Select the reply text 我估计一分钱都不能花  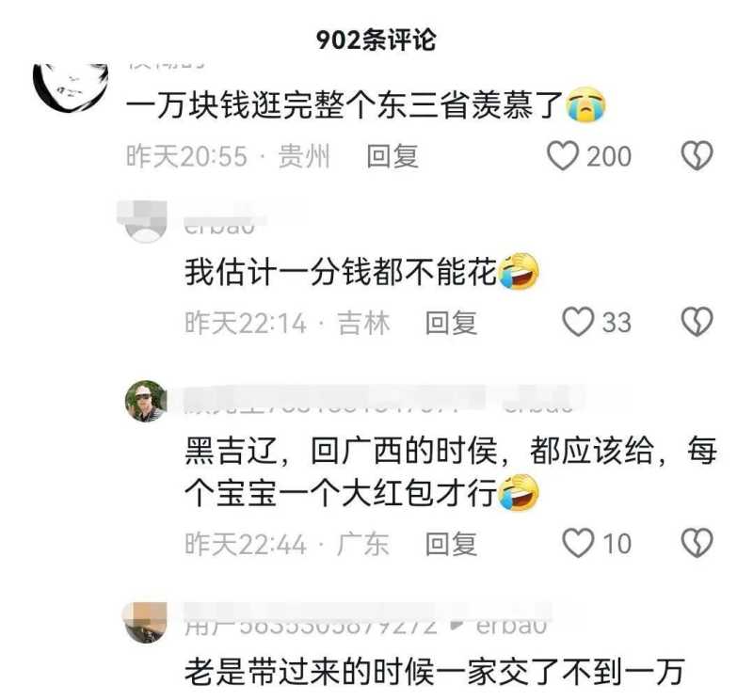[341, 272]
